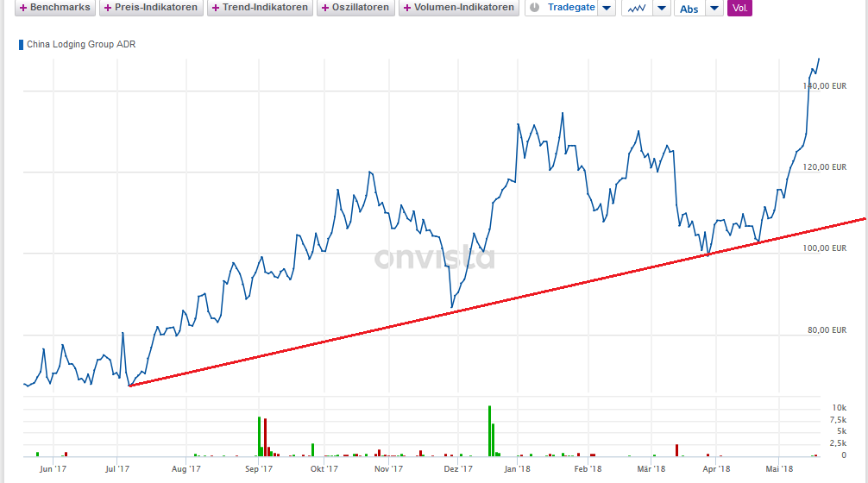
Task: Click the plus icon on Oszillatoren
Action: tap(325, 8)
